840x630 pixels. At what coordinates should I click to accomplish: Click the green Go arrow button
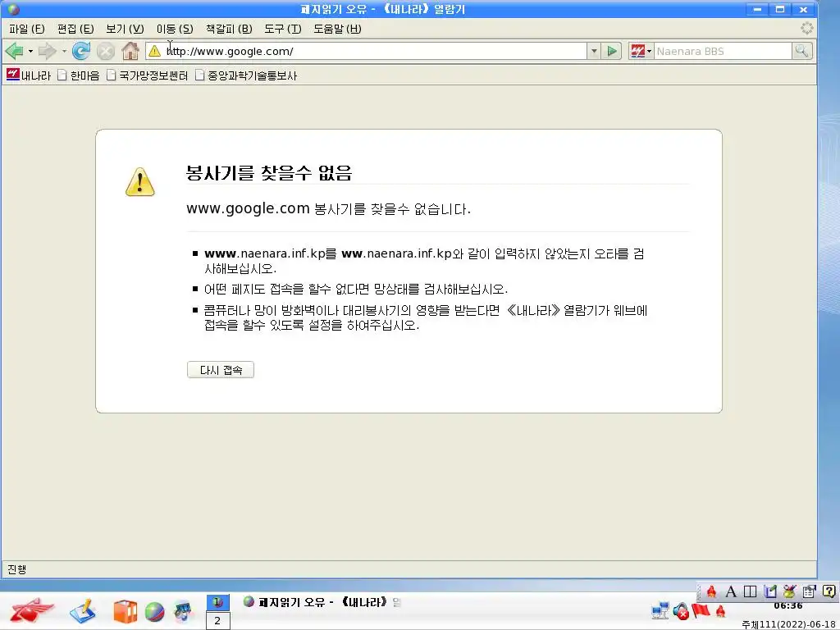[612, 52]
